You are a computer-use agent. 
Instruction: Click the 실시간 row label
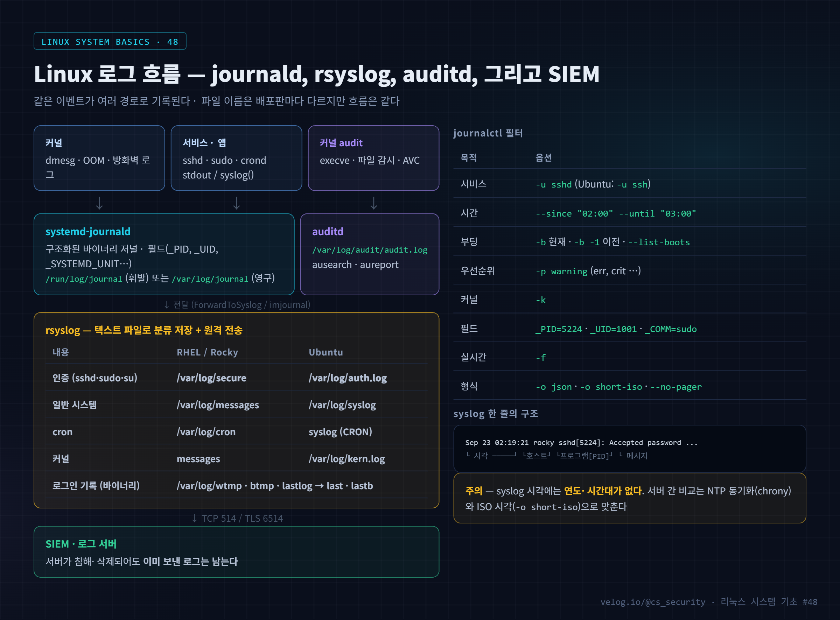pos(473,357)
